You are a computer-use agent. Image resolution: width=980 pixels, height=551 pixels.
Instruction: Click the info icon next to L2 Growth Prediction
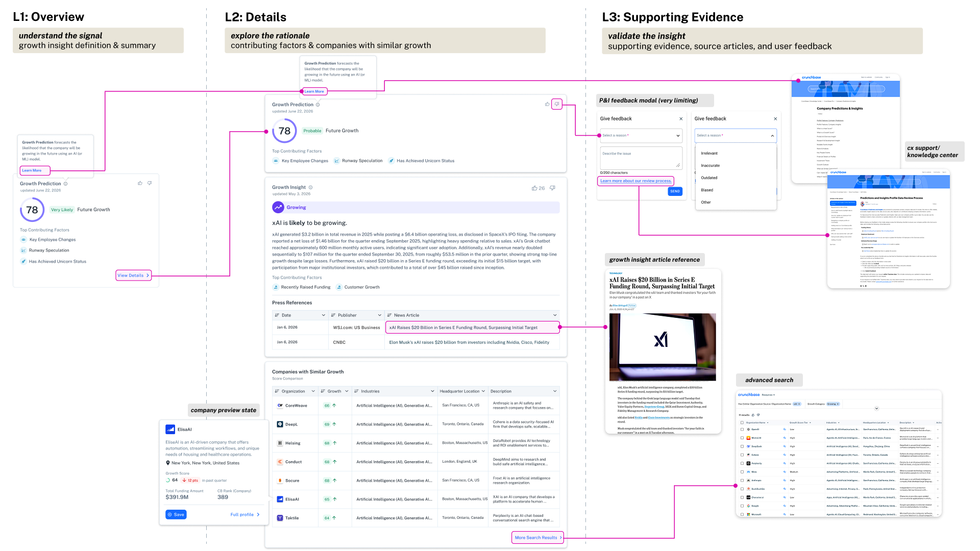(317, 105)
